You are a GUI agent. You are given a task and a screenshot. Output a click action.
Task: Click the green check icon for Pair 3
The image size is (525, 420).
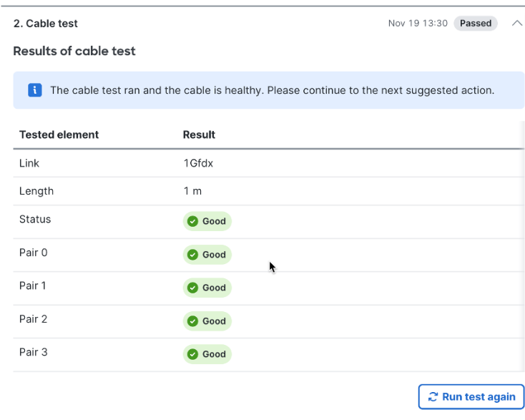coord(192,354)
